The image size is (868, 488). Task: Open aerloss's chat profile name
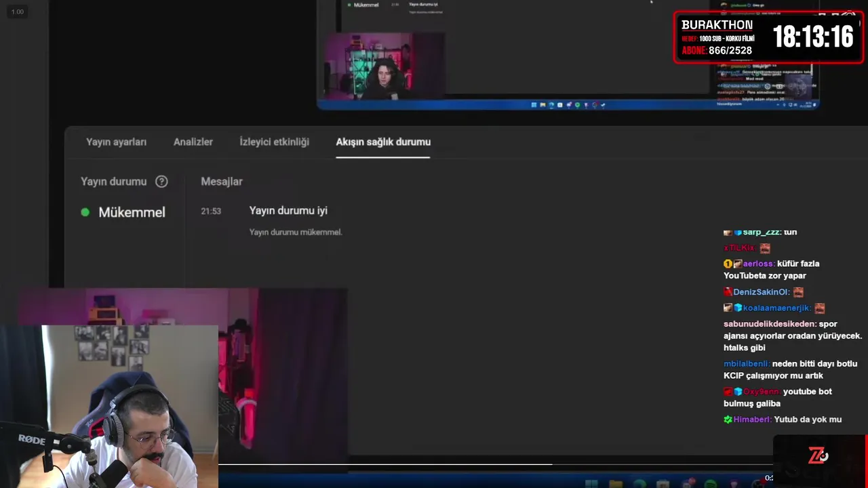[758, 264]
